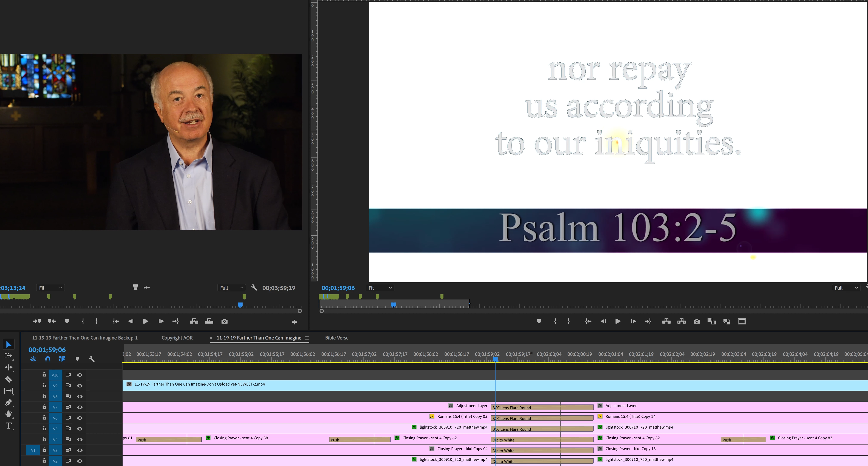Viewport: 868px width, 466px height.
Task: Select the Hand tool
Action: click(9, 414)
